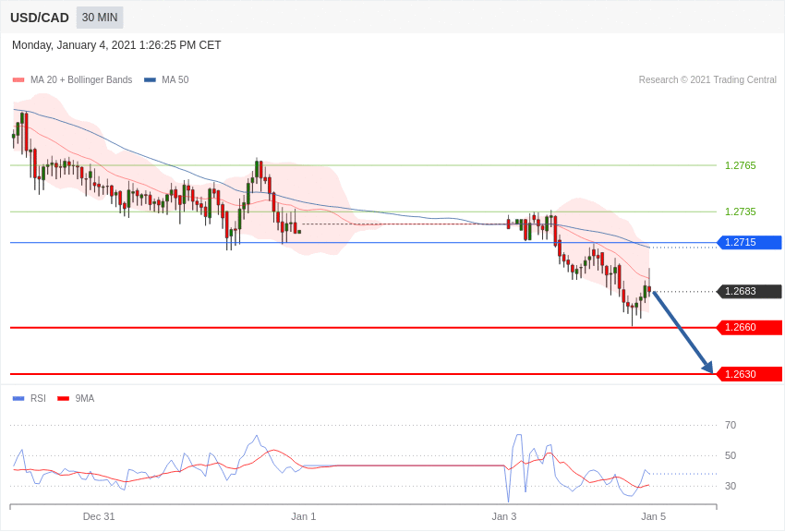This screenshot has width=785, height=532.
Task: Click the 9MA legend label
Action: point(85,399)
